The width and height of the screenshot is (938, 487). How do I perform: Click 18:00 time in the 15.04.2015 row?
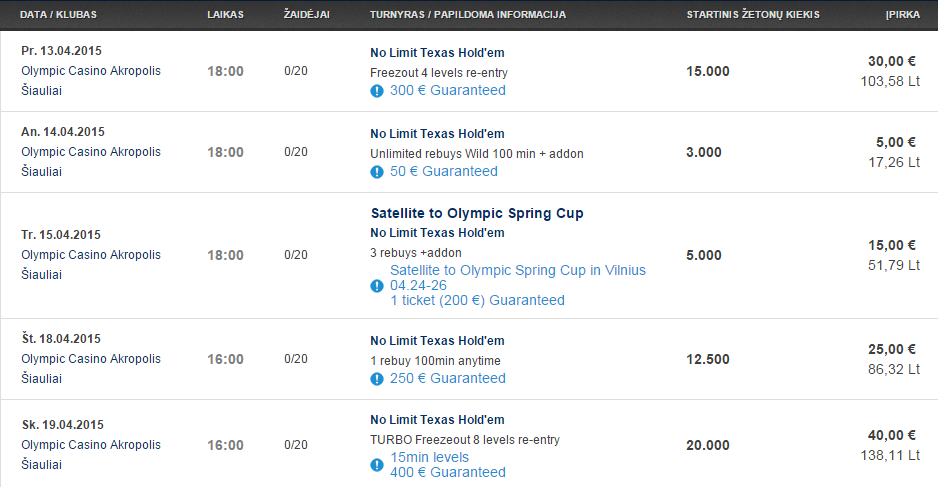226,255
